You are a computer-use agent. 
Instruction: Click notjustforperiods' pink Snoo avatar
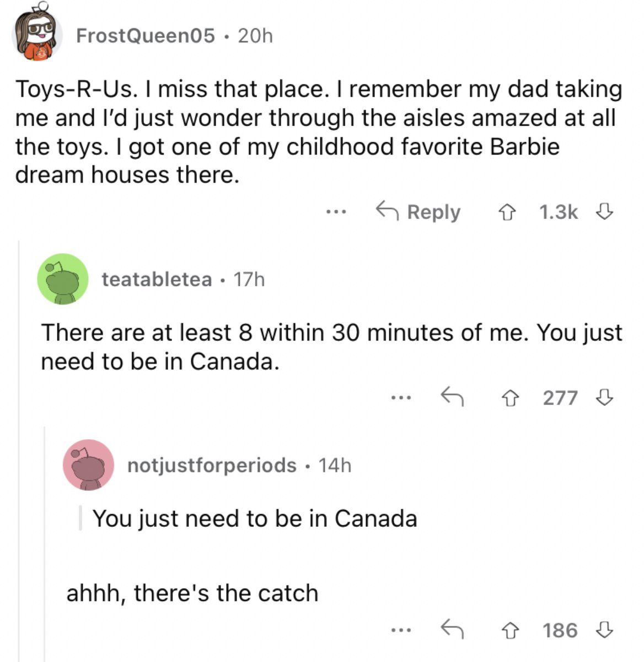point(89,465)
